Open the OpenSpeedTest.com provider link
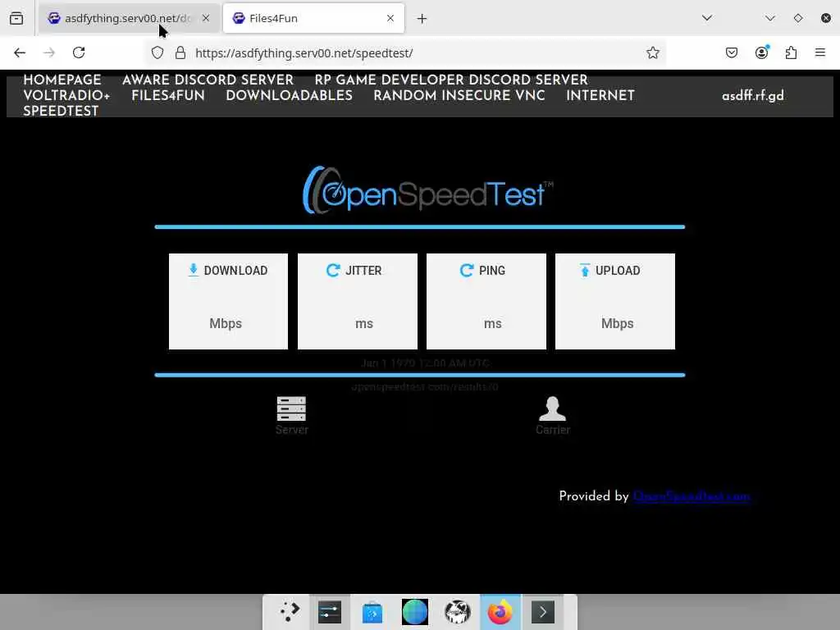 (x=691, y=496)
